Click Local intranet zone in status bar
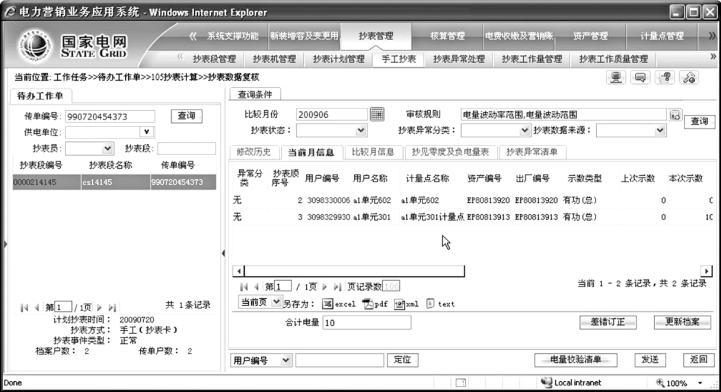The height and width of the screenshot is (392, 721). point(571,383)
